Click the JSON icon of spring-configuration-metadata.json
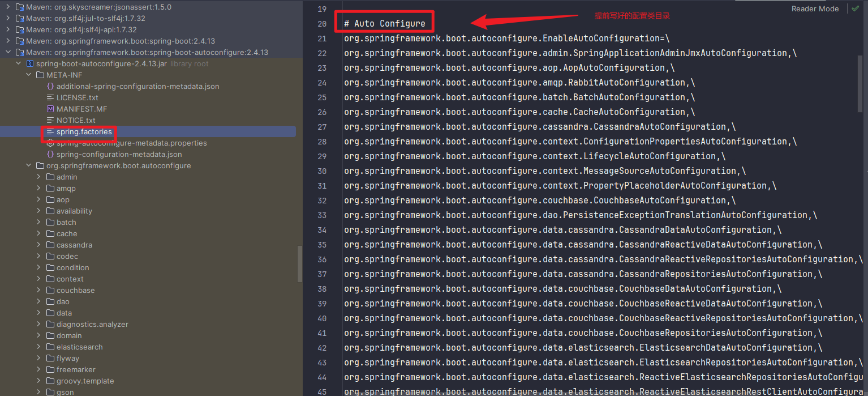 pyautogui.click(x=50, y=155)
